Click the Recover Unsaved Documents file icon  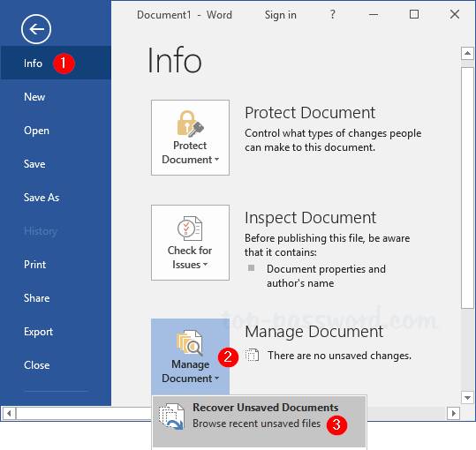point(171,416)
